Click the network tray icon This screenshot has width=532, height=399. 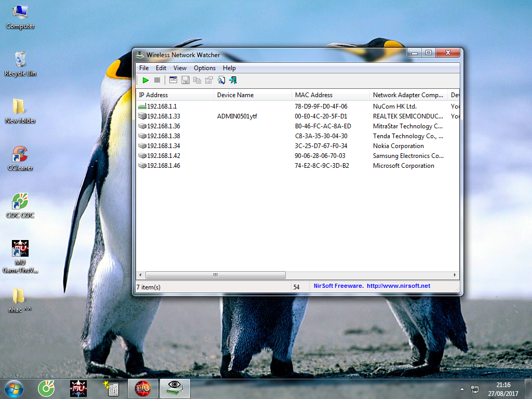tap(475, 389)
